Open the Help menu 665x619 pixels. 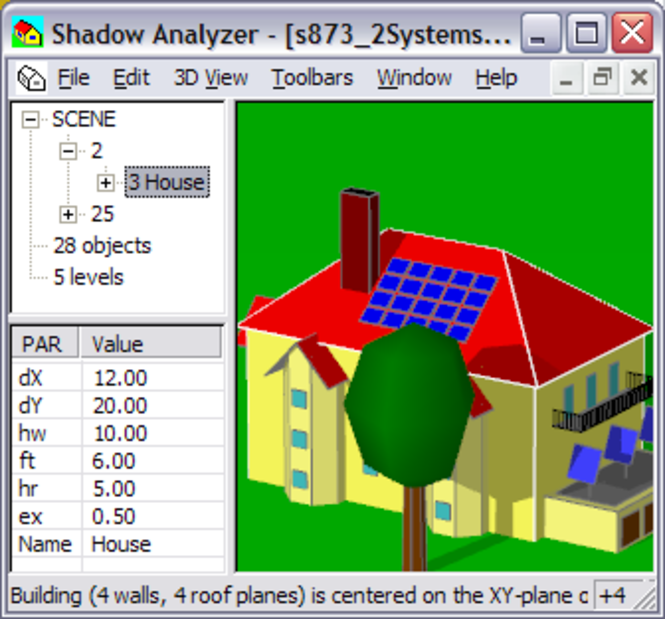[x=496, y=78]
